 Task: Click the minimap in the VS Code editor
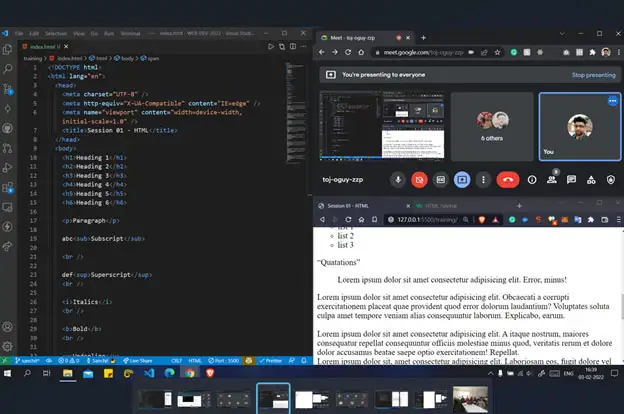296,113
